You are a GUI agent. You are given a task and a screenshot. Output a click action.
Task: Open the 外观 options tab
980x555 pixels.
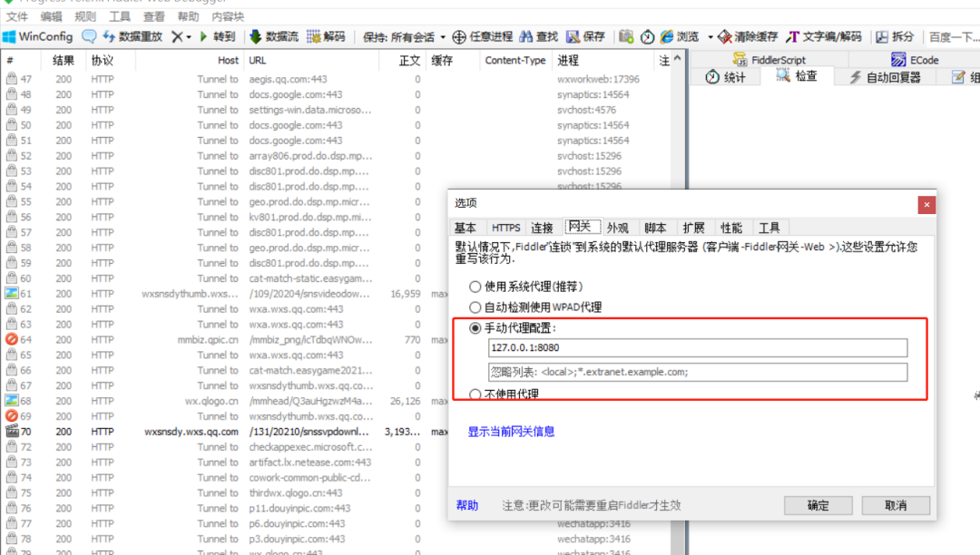click(618, 228)
